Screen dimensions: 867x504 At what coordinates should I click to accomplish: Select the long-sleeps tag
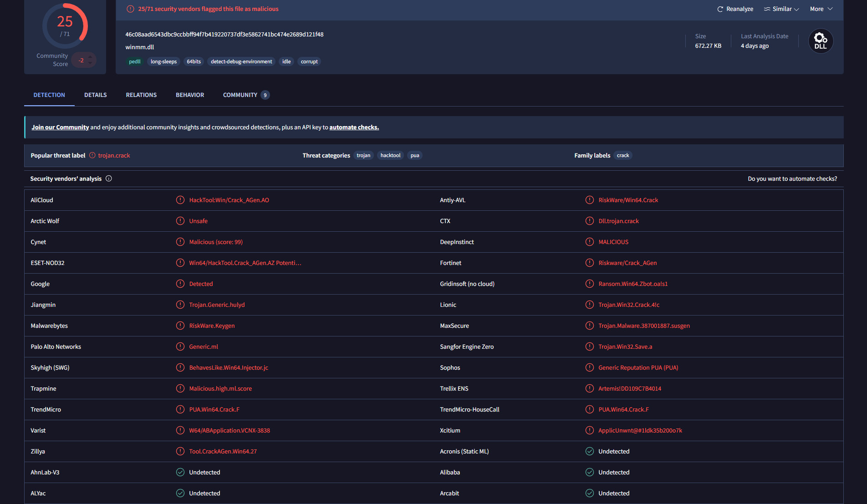pyautogui.click(x=163, y=61)
